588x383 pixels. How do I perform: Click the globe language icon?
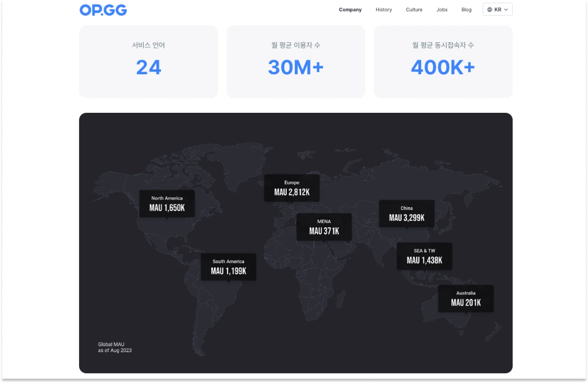tap(489, 10)
